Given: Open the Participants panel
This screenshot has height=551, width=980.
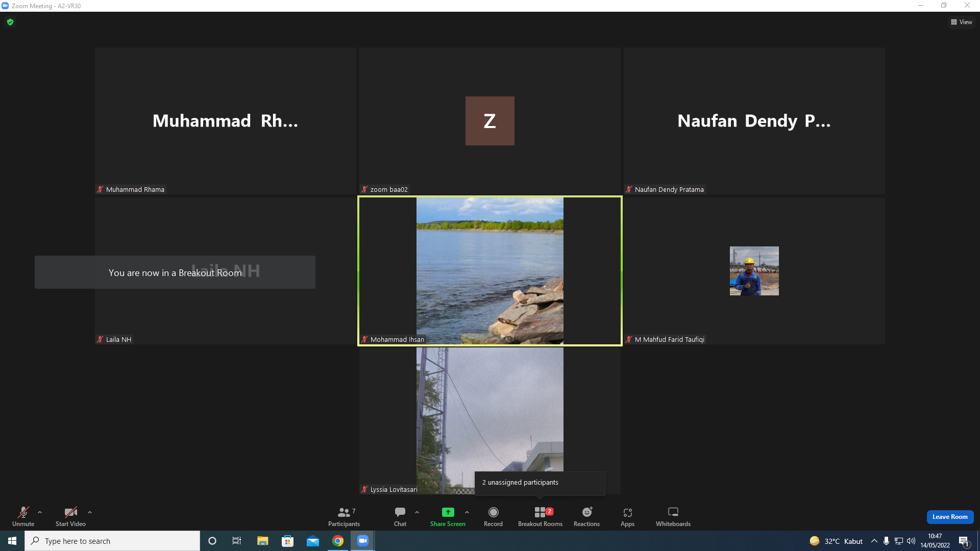Looking at the screenshot, I should pos(344,516).
